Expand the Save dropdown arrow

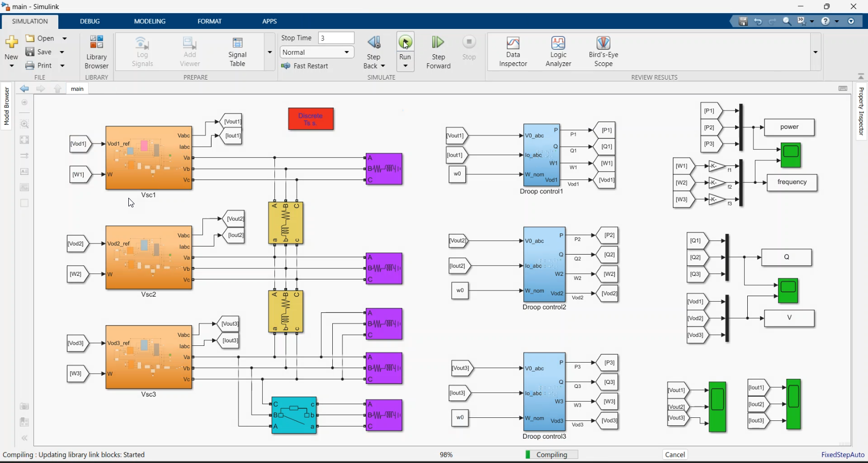click(x=62, y=52)
